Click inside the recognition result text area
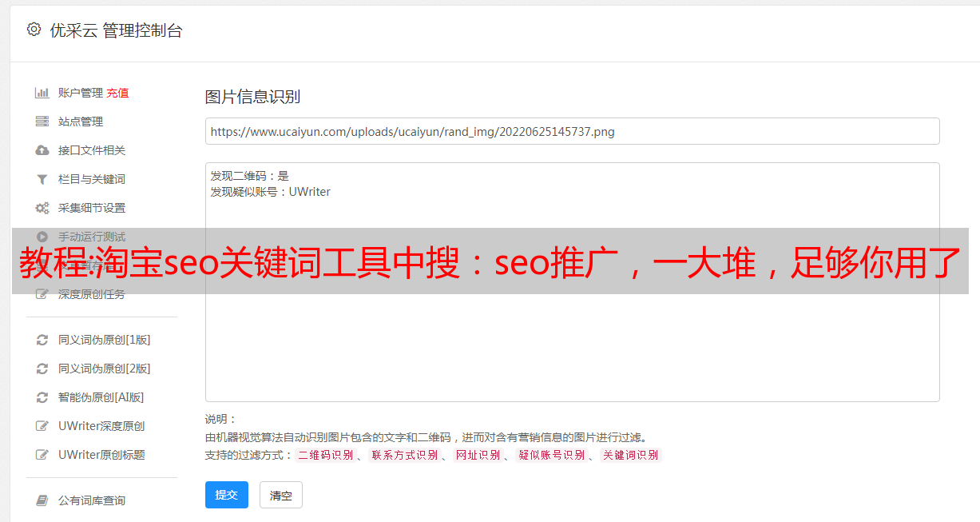 click(x=572, y=282)
